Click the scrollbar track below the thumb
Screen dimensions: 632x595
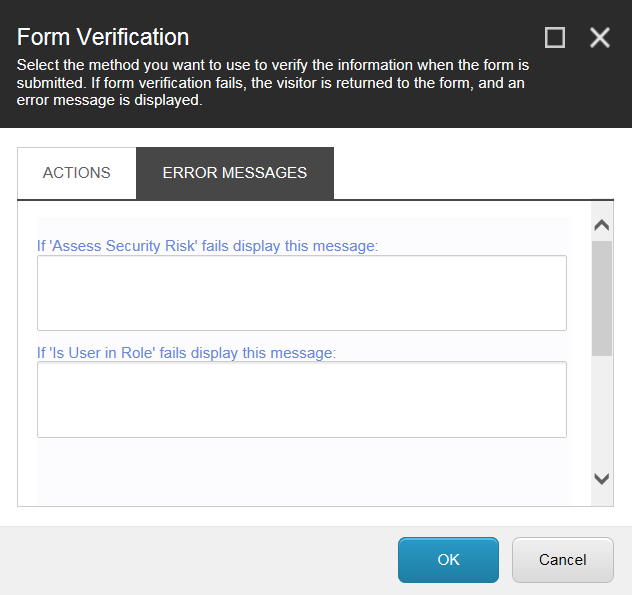(x=601, y=410)
